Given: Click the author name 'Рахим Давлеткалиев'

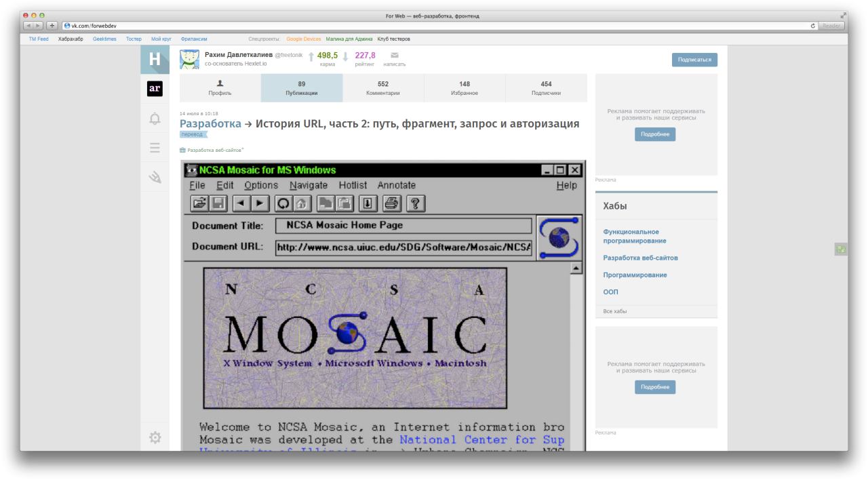Looking at the screenshot, I should click(x=239, y=54).
